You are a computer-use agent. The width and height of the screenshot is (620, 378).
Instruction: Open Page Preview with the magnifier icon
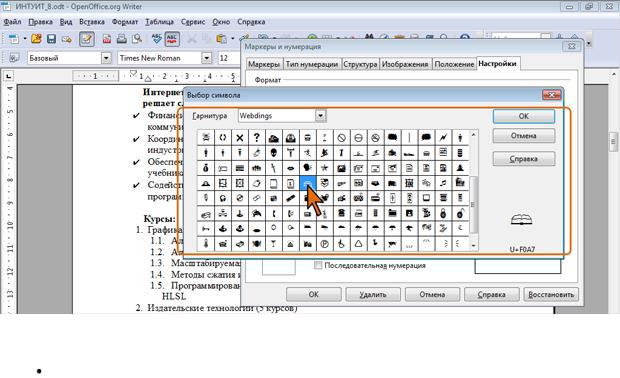tap(137, 39)
